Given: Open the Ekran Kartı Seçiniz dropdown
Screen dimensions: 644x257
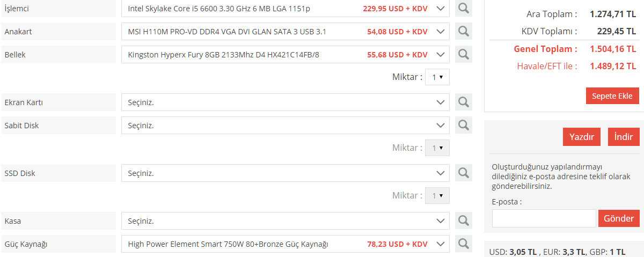Looking at the screenshot, I should [284, 102].
